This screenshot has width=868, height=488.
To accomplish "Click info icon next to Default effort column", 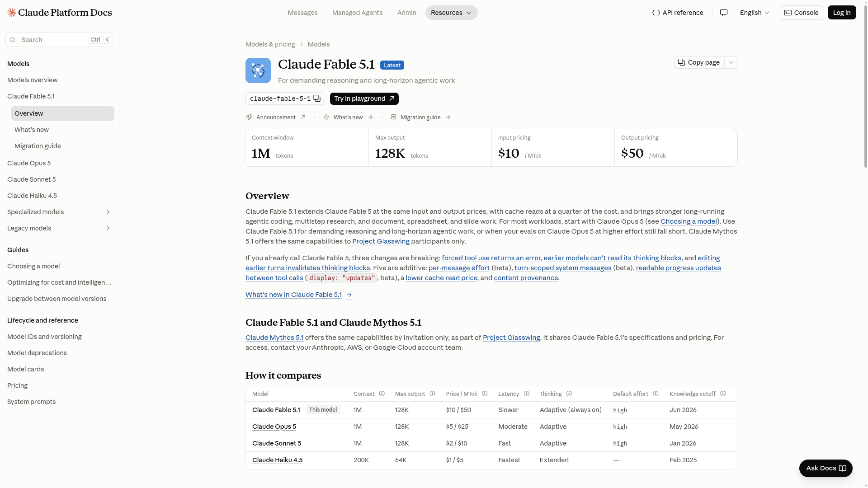I will click(x=656, y=394).
